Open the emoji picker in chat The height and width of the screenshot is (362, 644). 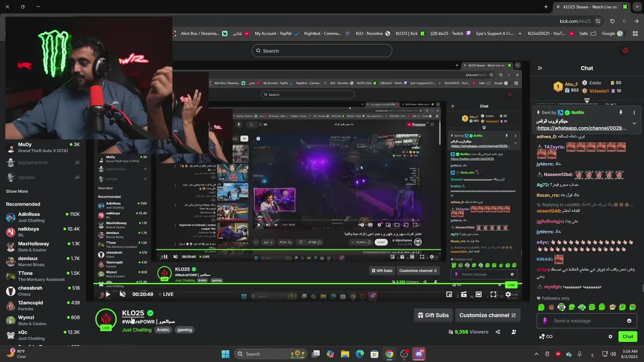[x=629, y=321]
